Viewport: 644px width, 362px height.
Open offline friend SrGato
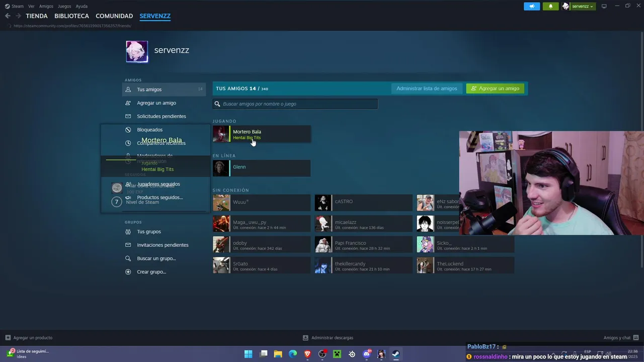tap(261, 265)
